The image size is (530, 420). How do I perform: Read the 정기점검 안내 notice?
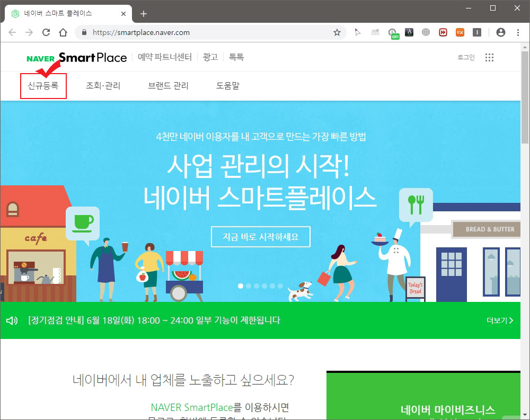(154, 320)
